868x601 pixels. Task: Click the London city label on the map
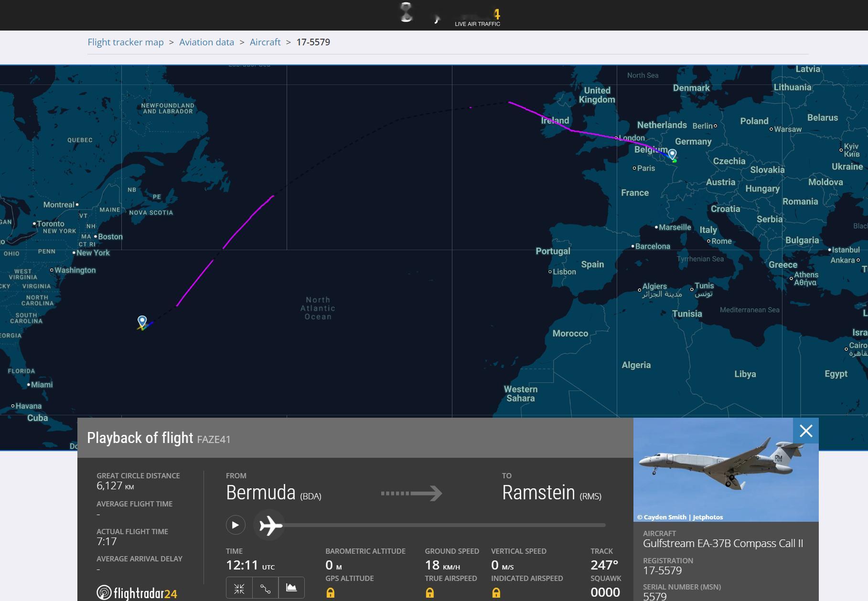click(632, 138)
